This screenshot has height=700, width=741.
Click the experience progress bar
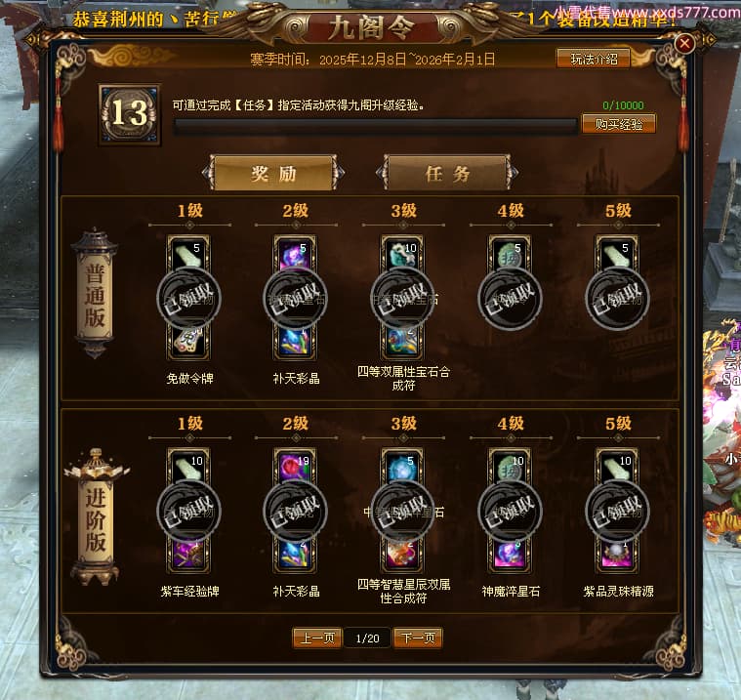pos(376,126)
